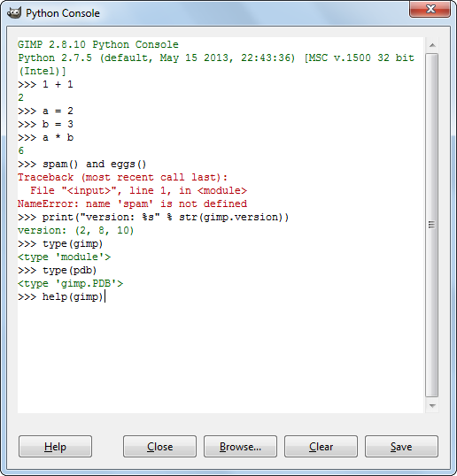Click the 'File "<input>", line 1' traceback line

click(x=138, y=190)
